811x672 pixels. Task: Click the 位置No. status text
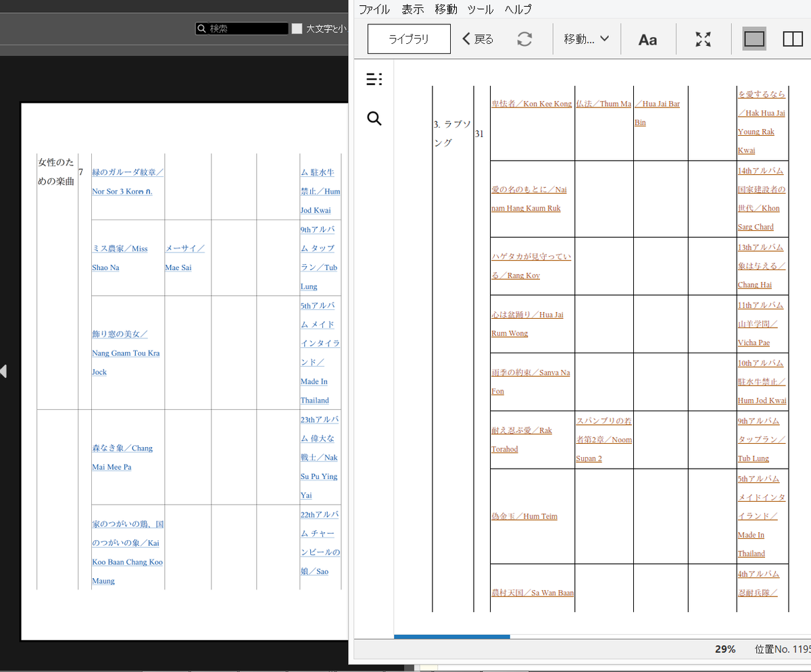pyautogui.click(x=783, y=649)
